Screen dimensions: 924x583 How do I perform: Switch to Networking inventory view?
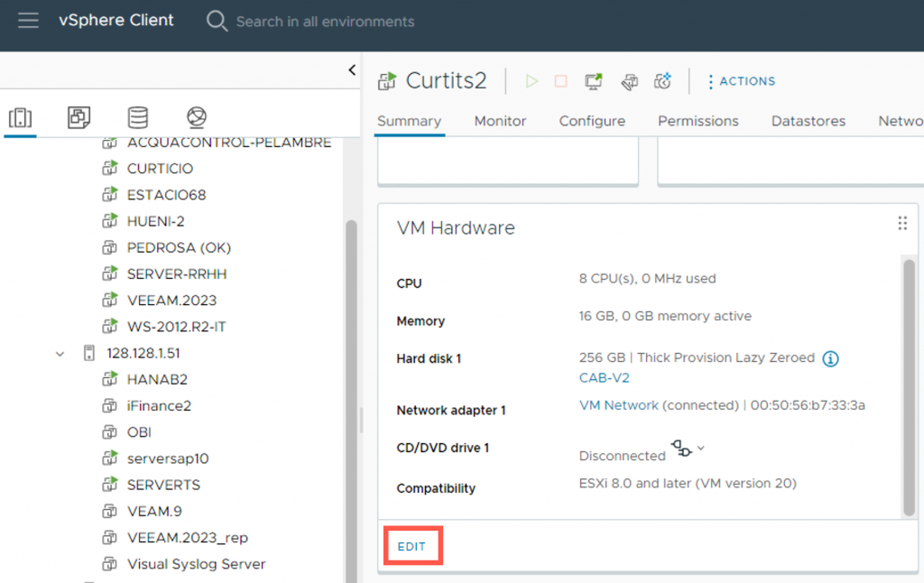(x=197, y=117)
